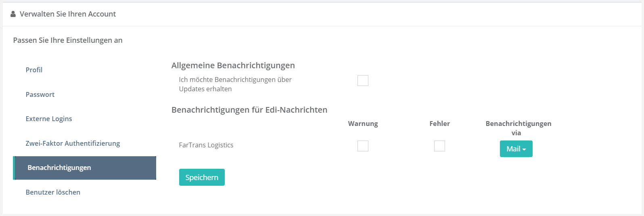This screenshot has height=216, width=644.
Task: Click the FarTrans Logistics row label
Action: [206, 145]
